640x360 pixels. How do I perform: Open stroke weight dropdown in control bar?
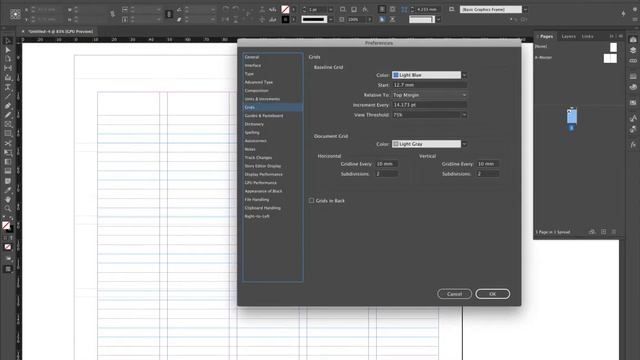[330, 9]
